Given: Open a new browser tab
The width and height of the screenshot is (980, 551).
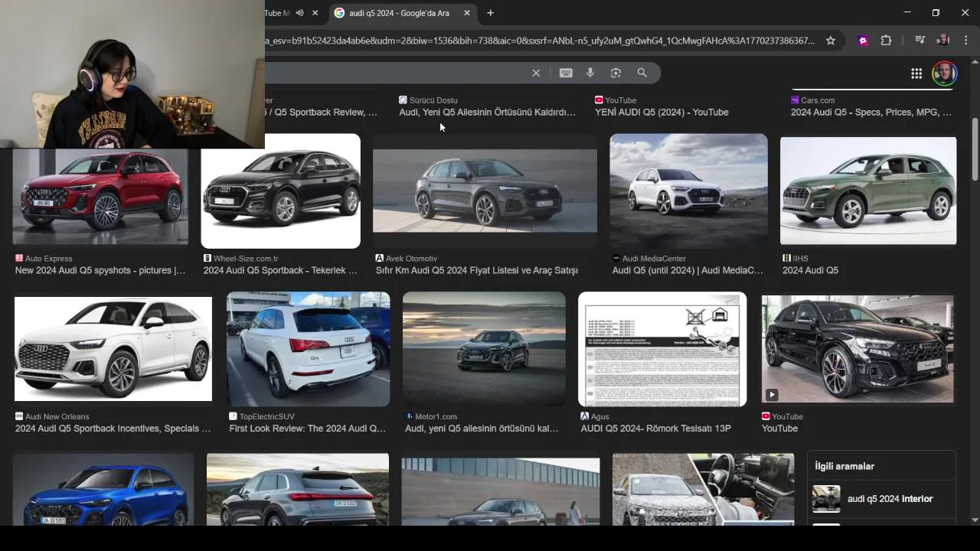Looking at the screenshot, I should coord(491,13).
